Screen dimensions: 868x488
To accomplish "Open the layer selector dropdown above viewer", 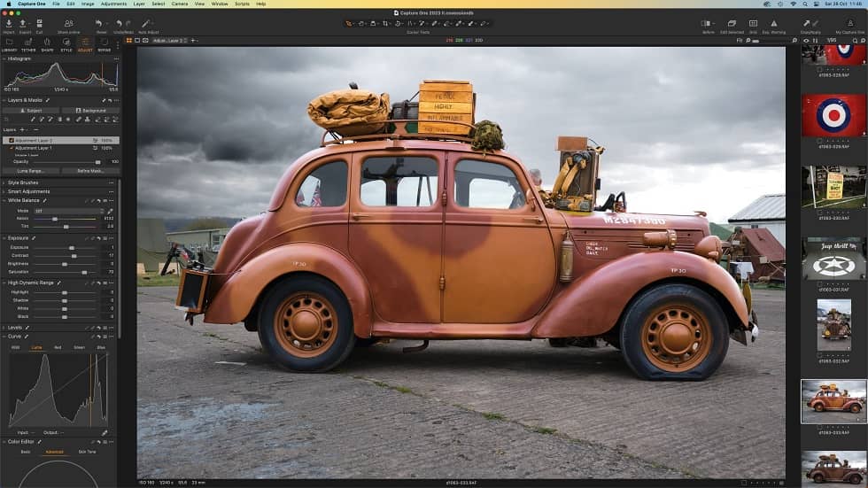I will 170,41.
